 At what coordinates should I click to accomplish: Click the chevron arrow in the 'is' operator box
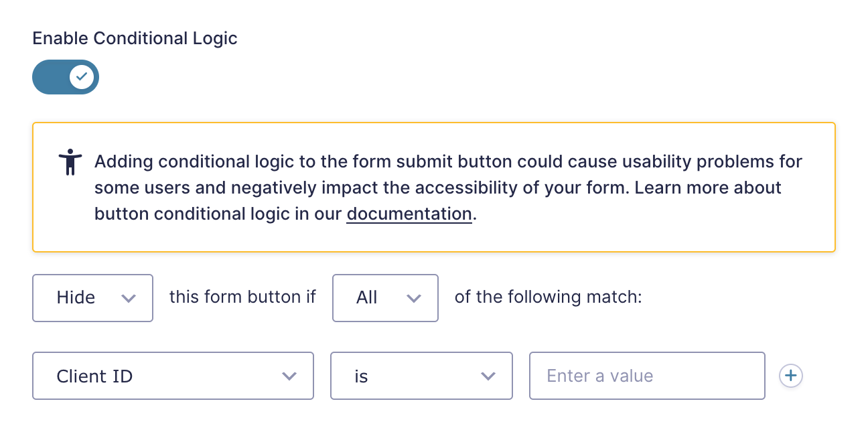pos(488,376)
